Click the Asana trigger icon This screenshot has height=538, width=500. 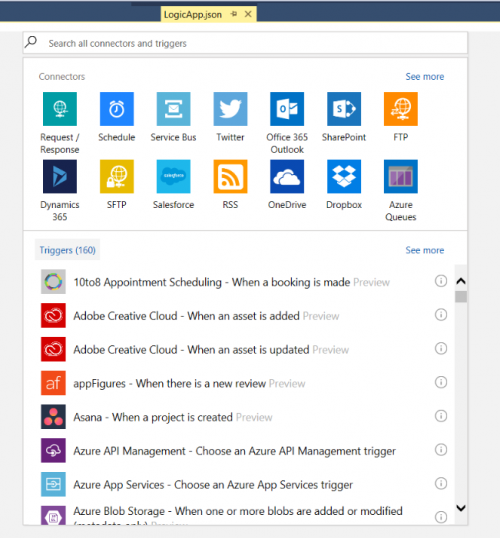pos(53,417)
